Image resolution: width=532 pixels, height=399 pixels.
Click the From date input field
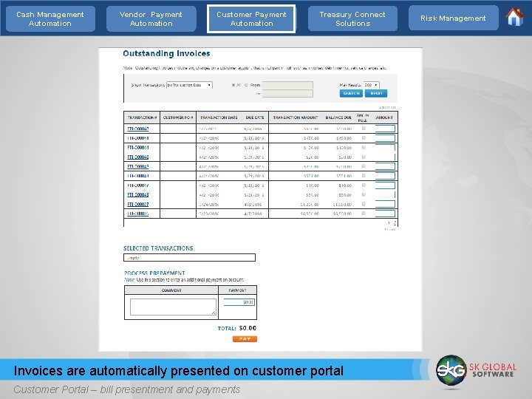[287, 85]
